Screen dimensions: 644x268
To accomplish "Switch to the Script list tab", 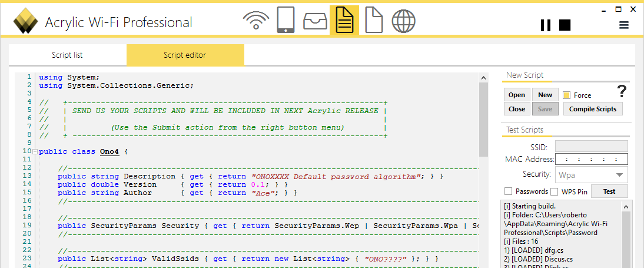I will 67,55.
